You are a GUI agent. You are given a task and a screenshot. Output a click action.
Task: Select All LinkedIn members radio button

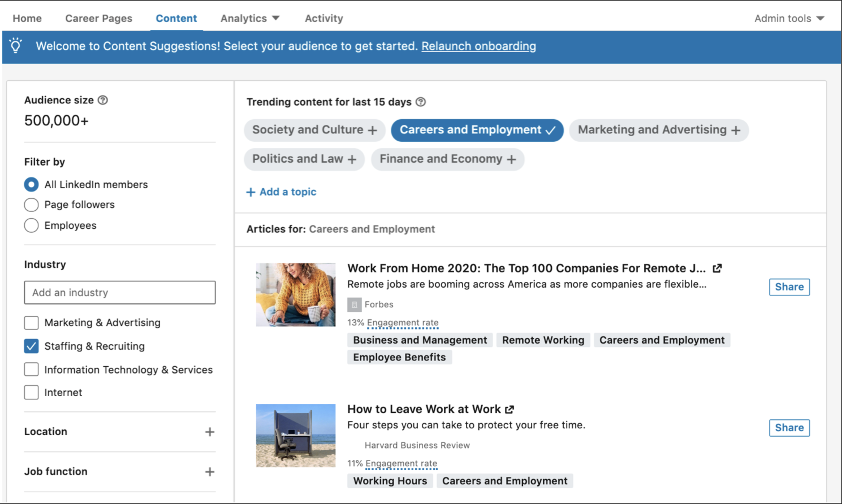31,184
